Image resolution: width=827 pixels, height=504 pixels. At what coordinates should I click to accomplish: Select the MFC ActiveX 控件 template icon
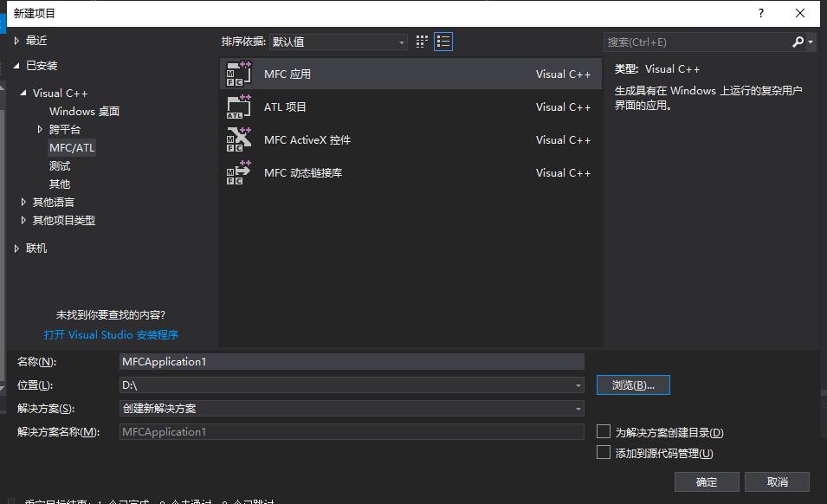[239, 139]
